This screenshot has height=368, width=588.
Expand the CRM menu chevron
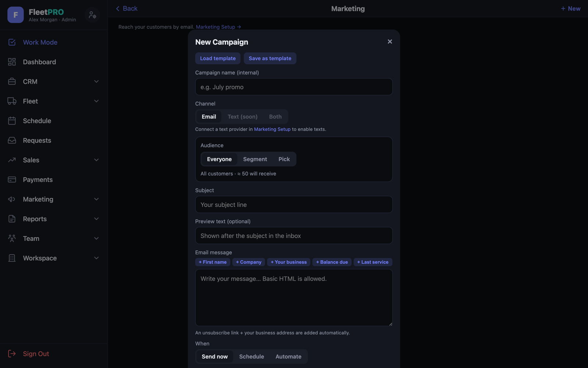pyautogui.click(x=96, y=81)
